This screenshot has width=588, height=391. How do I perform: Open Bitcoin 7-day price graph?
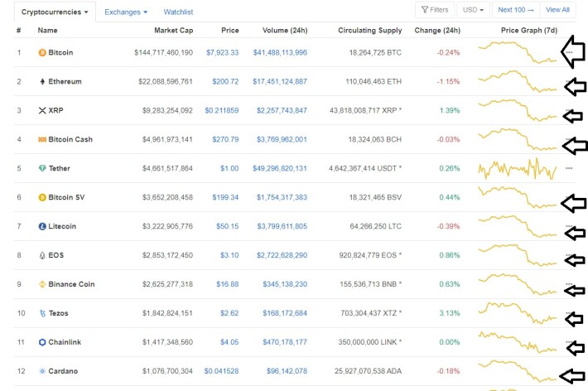[518, 52]
